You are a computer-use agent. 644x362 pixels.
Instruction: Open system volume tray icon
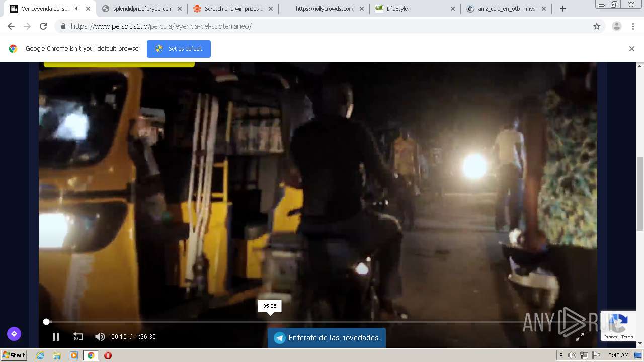coord(572,355)
